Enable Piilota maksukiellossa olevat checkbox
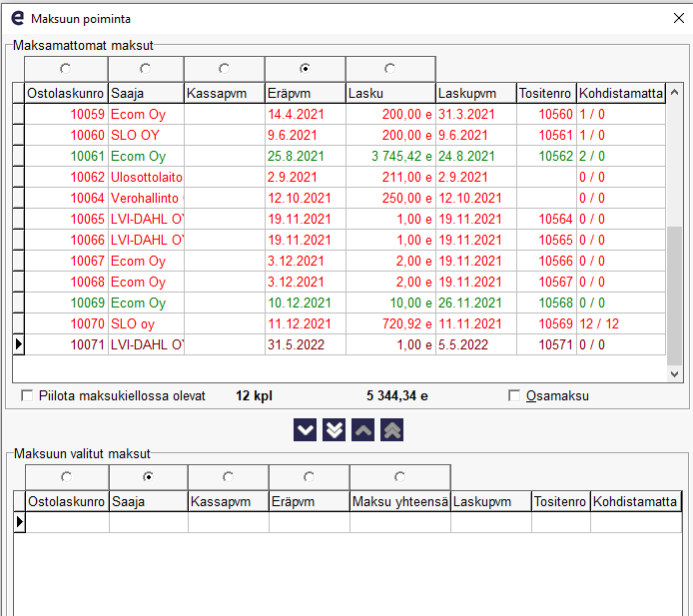This screenshot has height=616, width=693. pos(27,395)
